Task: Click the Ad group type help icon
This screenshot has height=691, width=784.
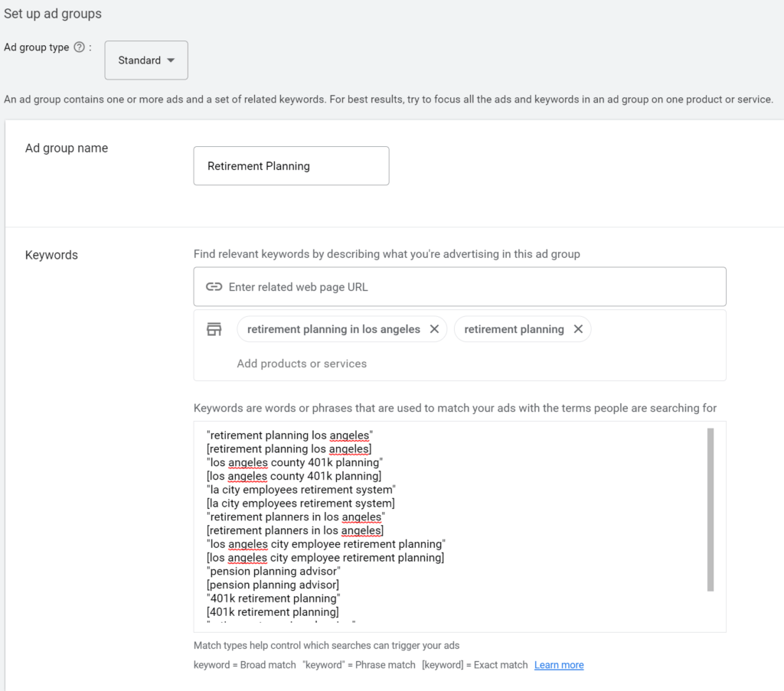Action: (x=79, y=47)
